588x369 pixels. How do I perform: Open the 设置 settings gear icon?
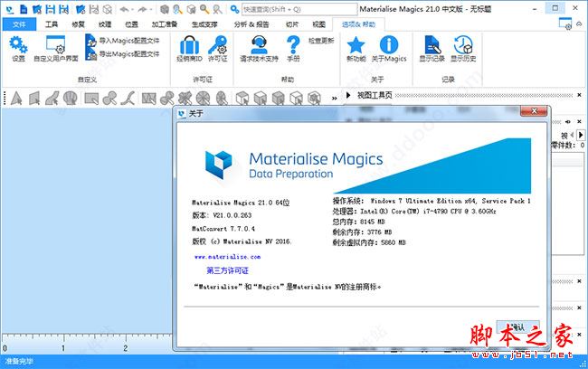click(x=18, y=45)
